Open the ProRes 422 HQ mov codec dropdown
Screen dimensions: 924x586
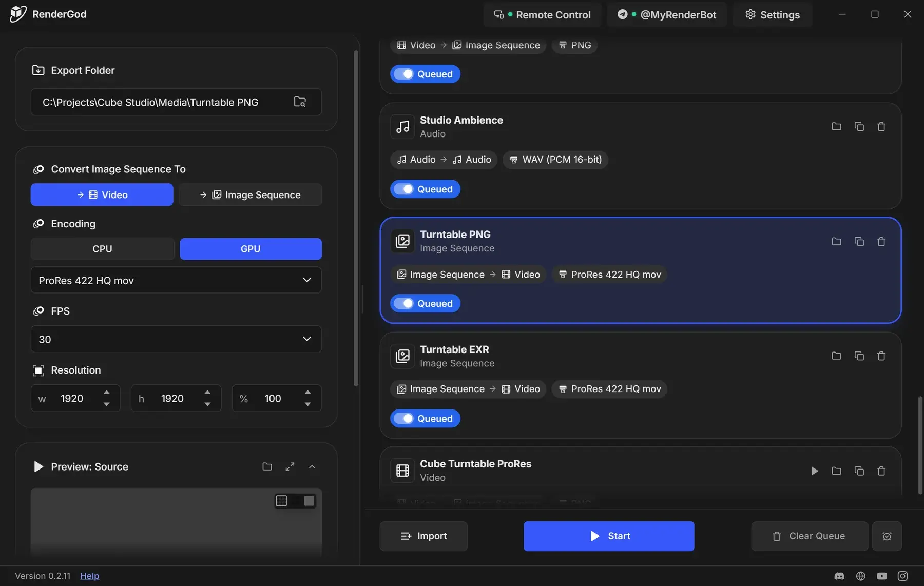176,280
